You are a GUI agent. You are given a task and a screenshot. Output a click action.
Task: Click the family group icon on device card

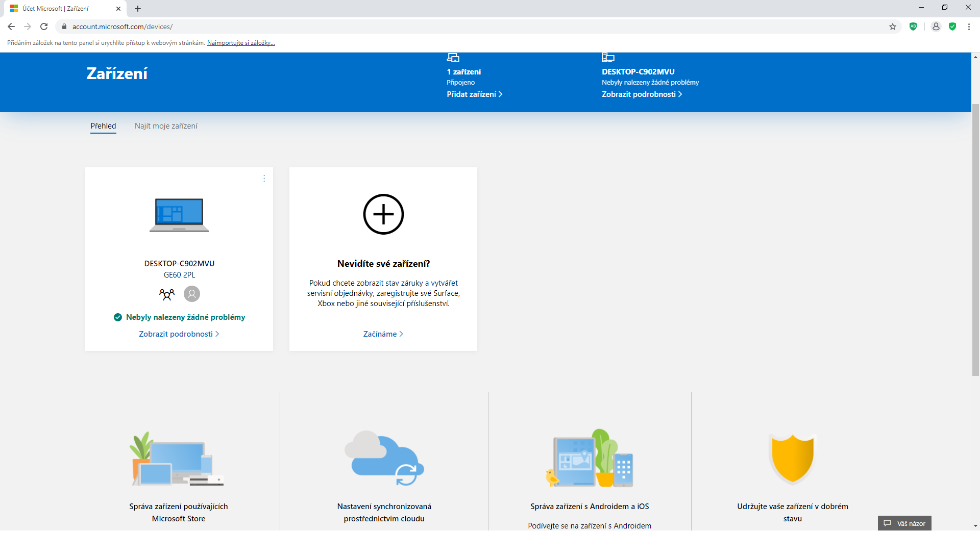167,294
